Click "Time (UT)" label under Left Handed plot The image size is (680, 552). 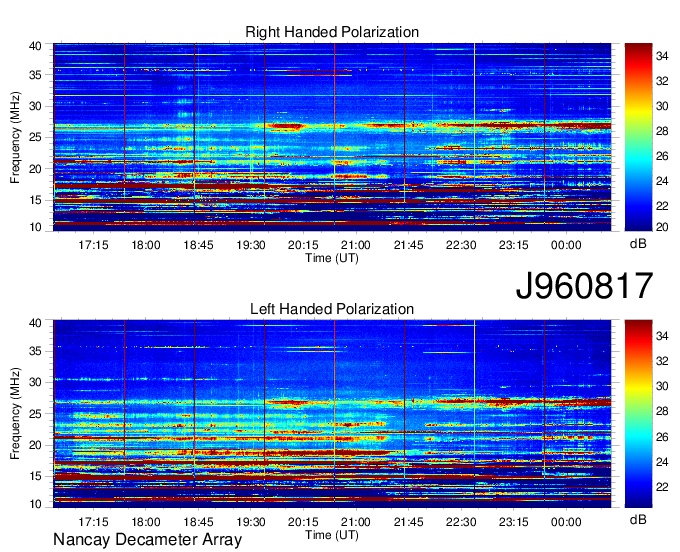(332, 535)
